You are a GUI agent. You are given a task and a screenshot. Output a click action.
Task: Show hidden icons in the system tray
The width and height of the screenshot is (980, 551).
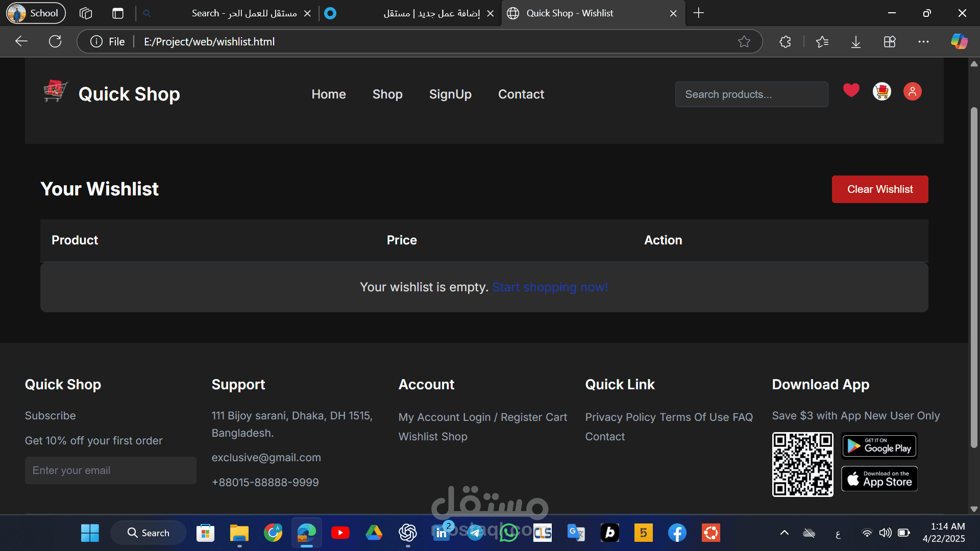[784, 533]
